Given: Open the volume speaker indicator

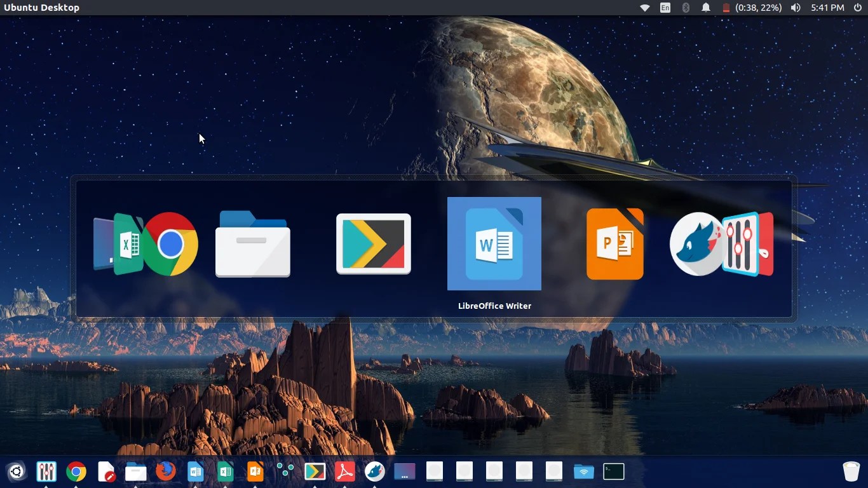Looking at the screenshot, I should point(796,8).
